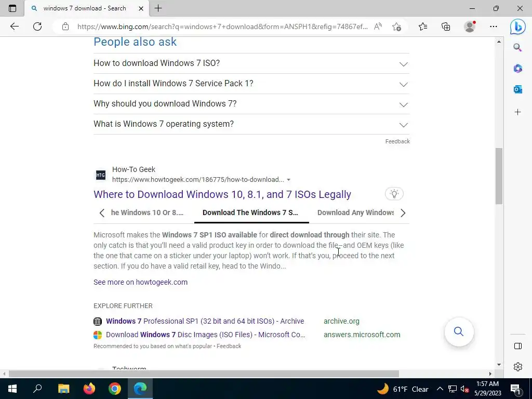The height and width of the screenshot is (399, 532).
Task: Expand How to download Windows 7 ISO
Action: point(251,63)
